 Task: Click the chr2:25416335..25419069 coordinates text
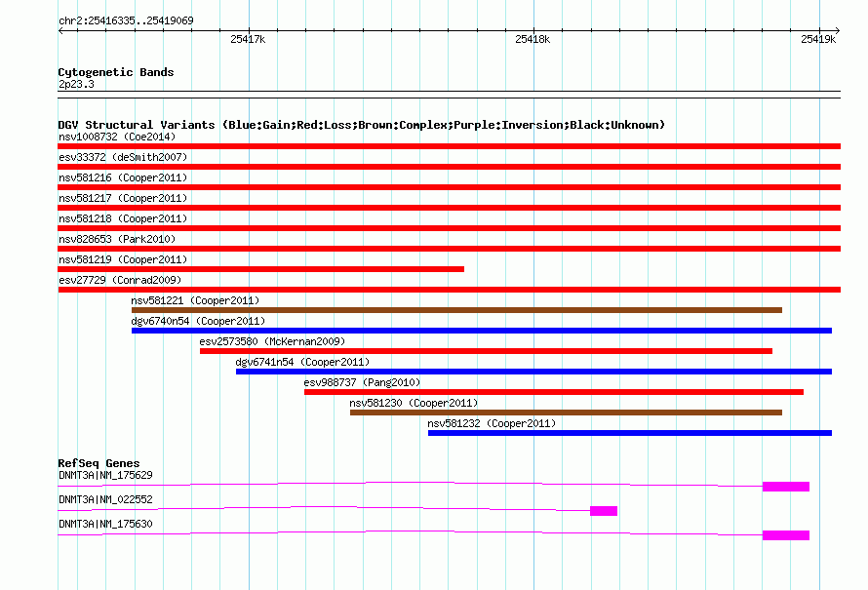126,20
